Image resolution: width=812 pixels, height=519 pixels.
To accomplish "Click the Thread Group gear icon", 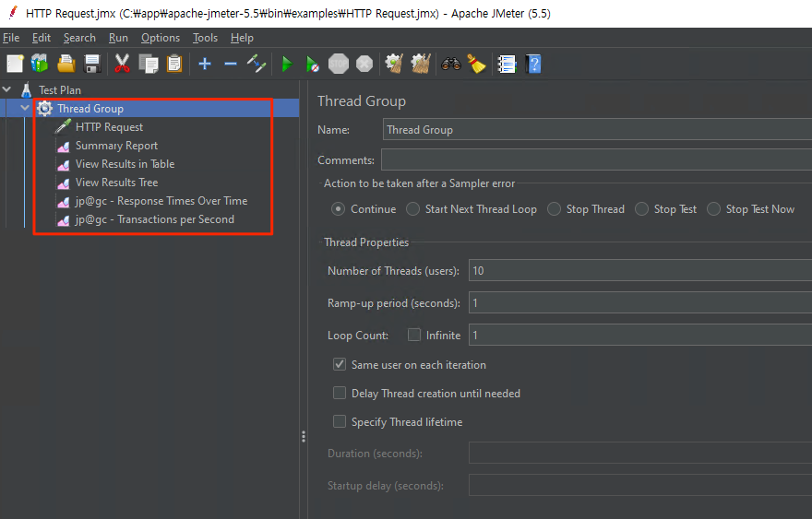I will point(45,108).
